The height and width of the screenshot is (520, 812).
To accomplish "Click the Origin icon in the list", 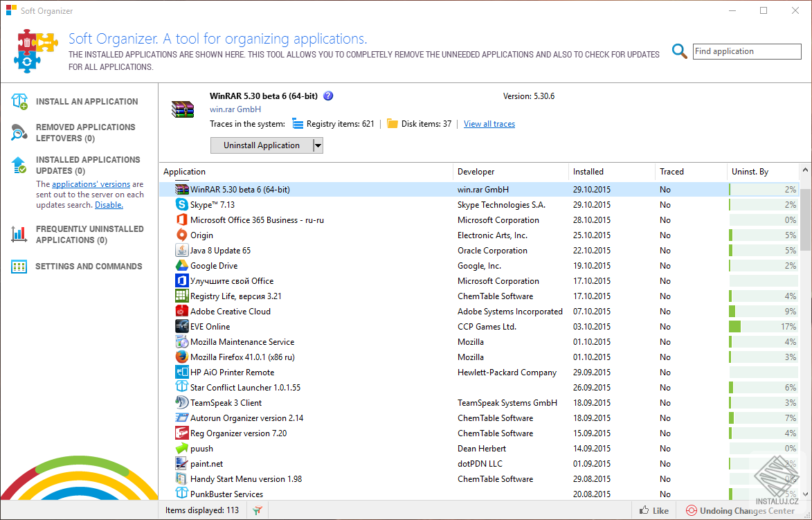I will (x=181, y=235).
